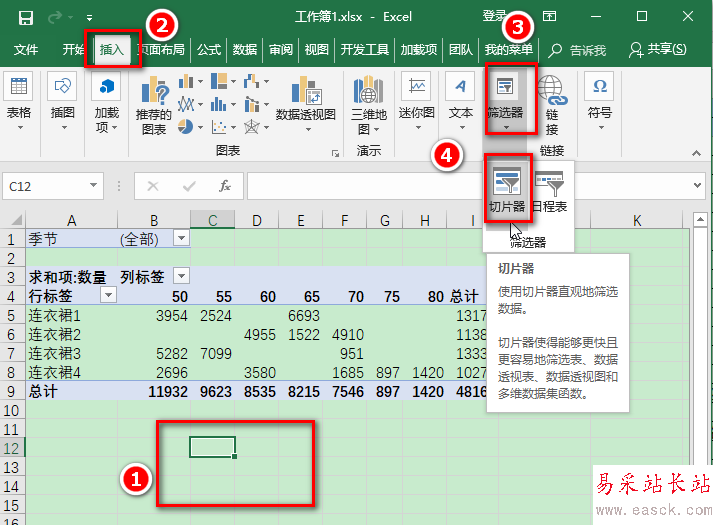
Task: Insert a Timeline (日程表)
Action: pos(549,190)
